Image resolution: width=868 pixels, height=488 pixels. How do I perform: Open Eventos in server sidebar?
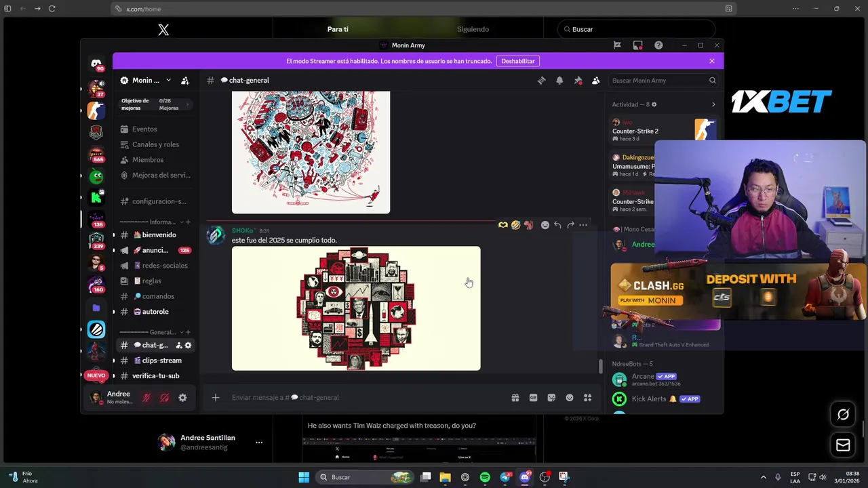(x=155, y=129)
